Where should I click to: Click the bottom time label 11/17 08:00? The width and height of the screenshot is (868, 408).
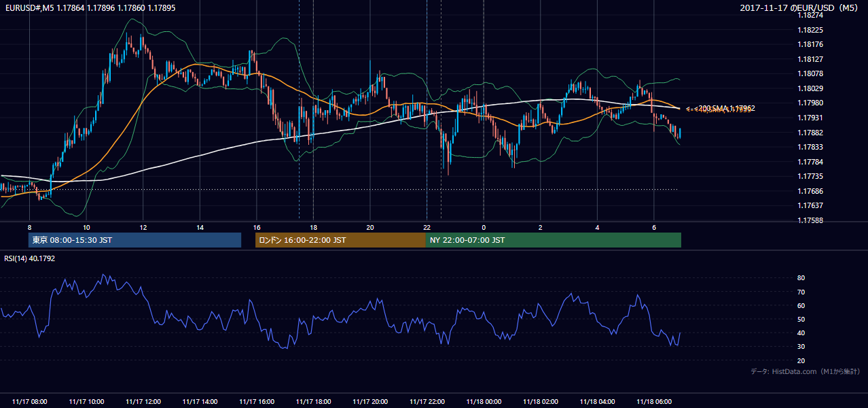coord(30,402)
